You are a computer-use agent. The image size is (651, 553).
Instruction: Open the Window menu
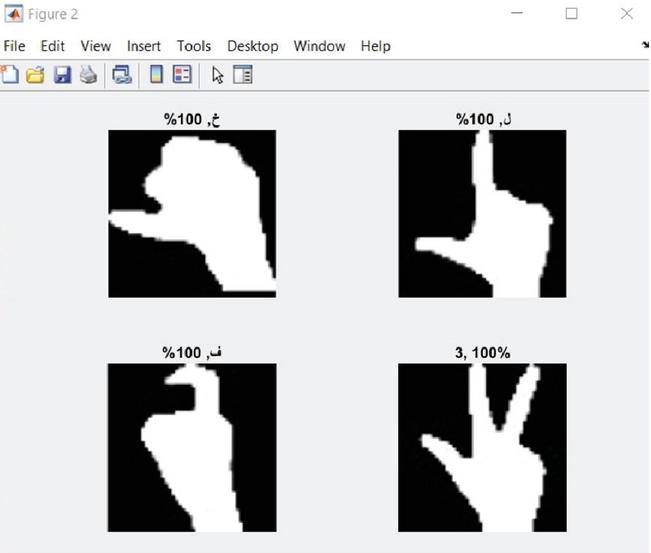pyautogui.click(x=319, y=46)
